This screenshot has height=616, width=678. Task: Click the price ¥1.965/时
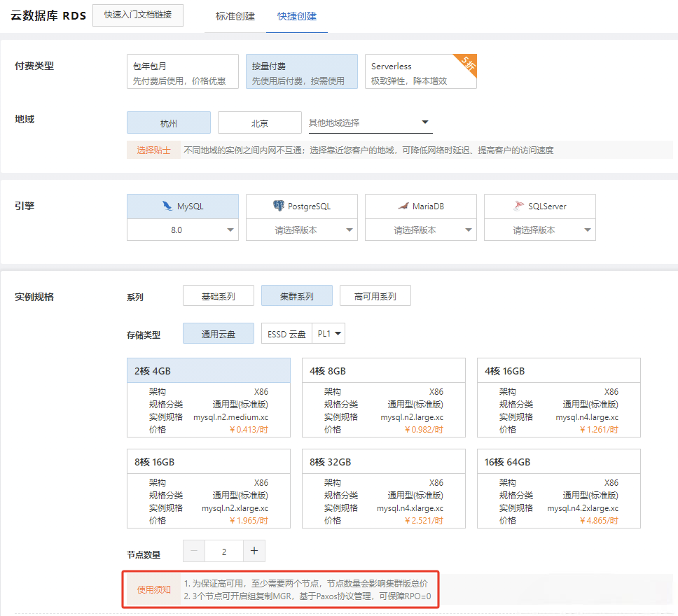(249, 521)
